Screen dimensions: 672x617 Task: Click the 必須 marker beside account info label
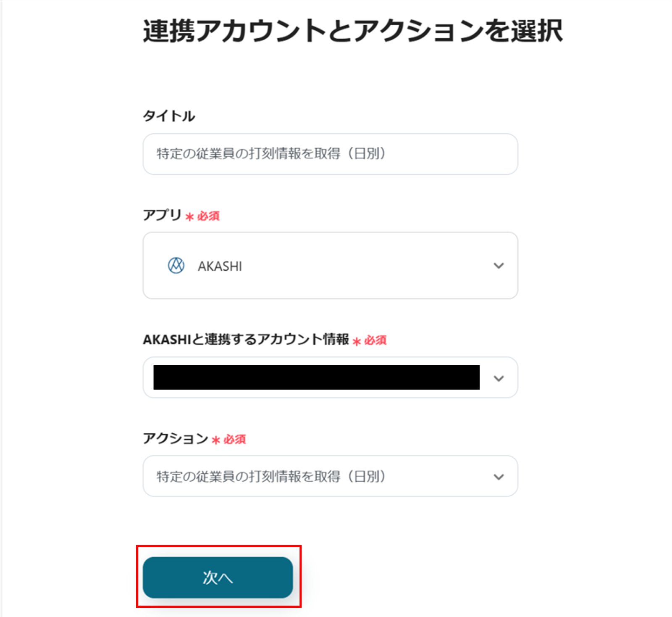[x=375, y=340]
